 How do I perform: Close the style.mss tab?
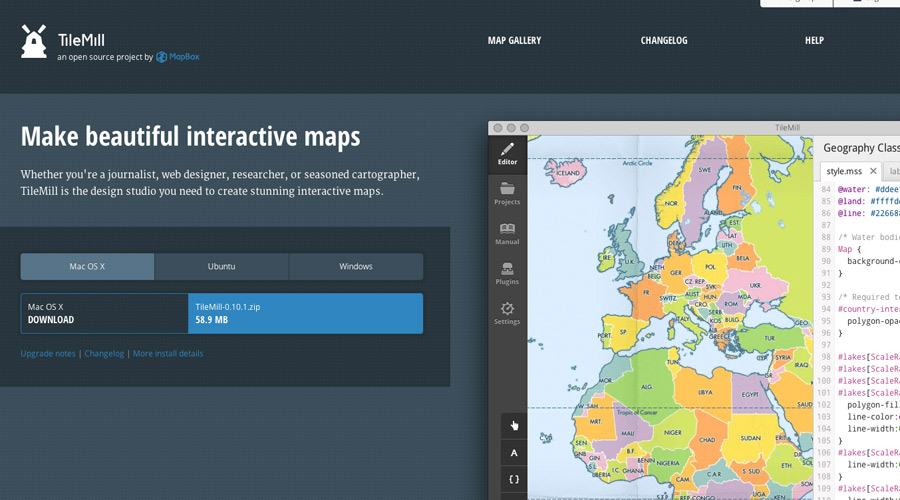873,171
